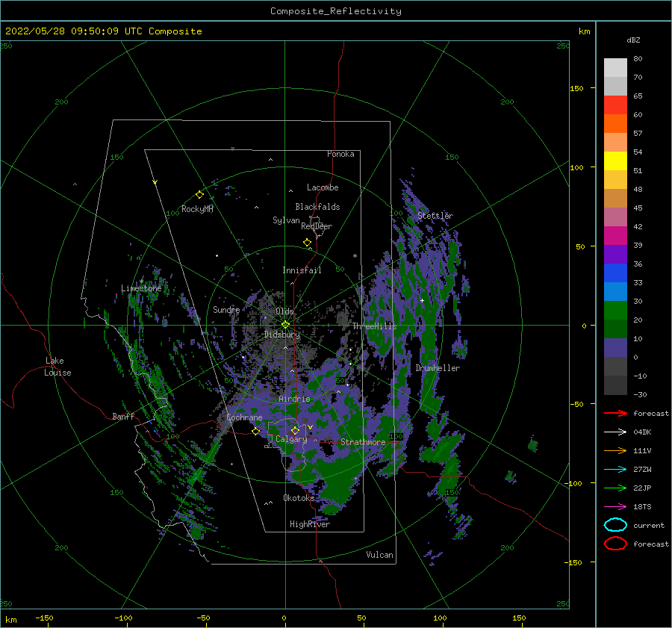The image size is (672, 628).
Task: Click the Banff label
Action: click(123, 416)
